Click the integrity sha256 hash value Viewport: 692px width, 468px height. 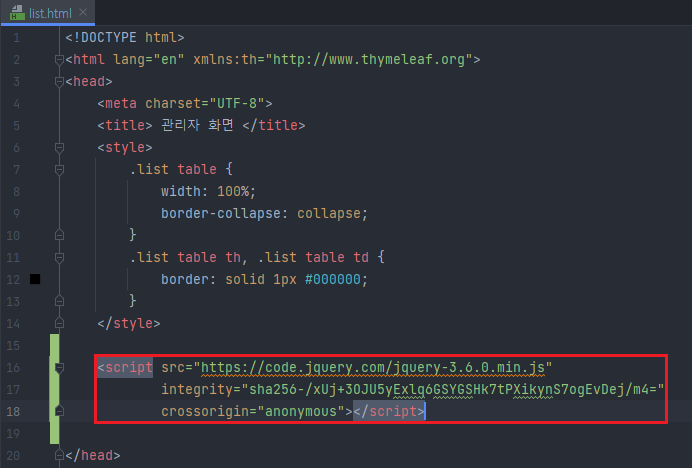(x=453, y=389)
